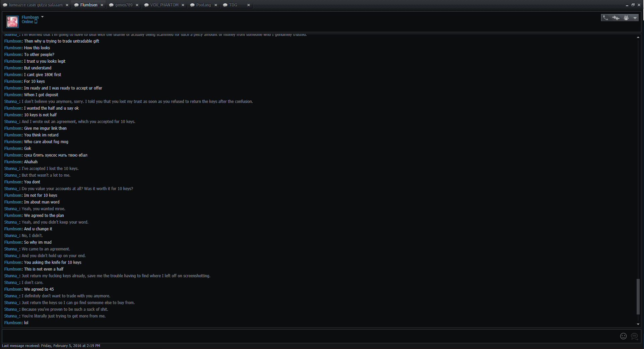Close the Flumbsen chat tab
The image size is (644, 349).
tap(102, 5)
